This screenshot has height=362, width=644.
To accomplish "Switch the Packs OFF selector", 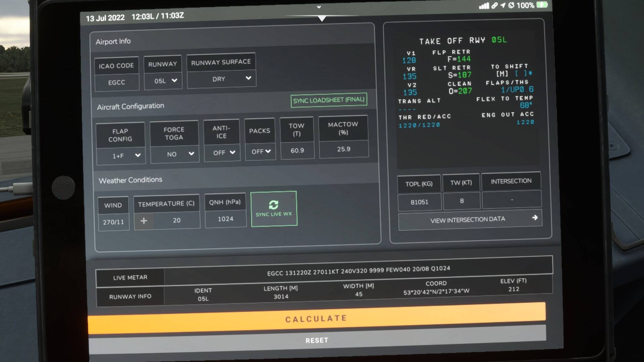I will pyautogui.click(x=260, y=152).
